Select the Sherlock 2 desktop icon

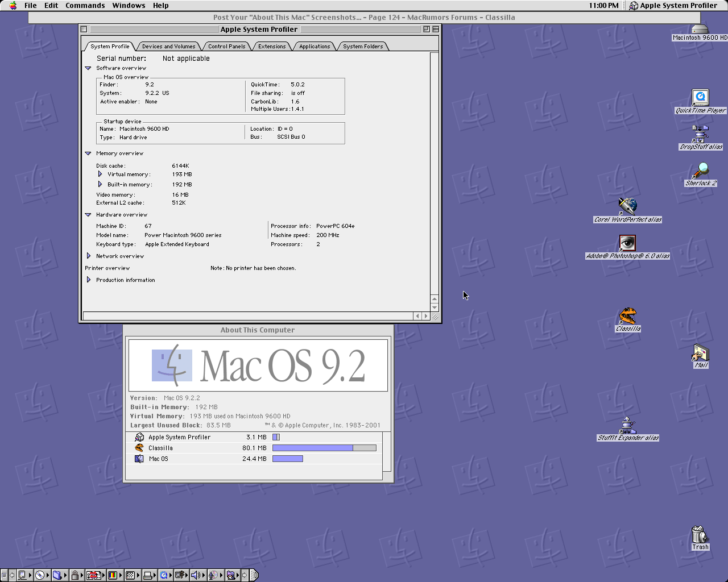(700, 171)
